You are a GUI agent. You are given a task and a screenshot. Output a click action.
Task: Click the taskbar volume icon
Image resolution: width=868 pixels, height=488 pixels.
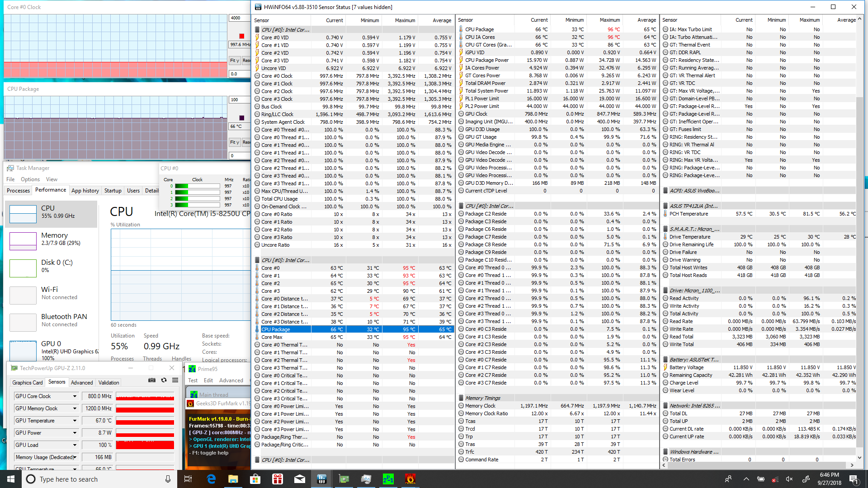789,479
